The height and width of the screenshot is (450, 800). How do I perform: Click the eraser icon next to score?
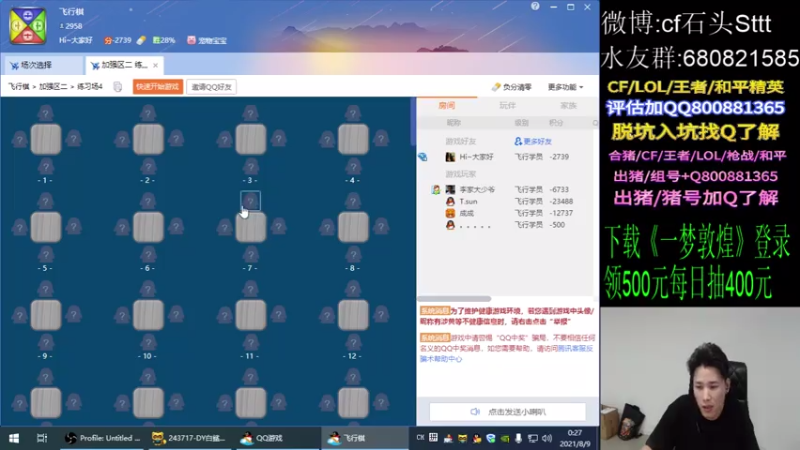click(141, 40)
